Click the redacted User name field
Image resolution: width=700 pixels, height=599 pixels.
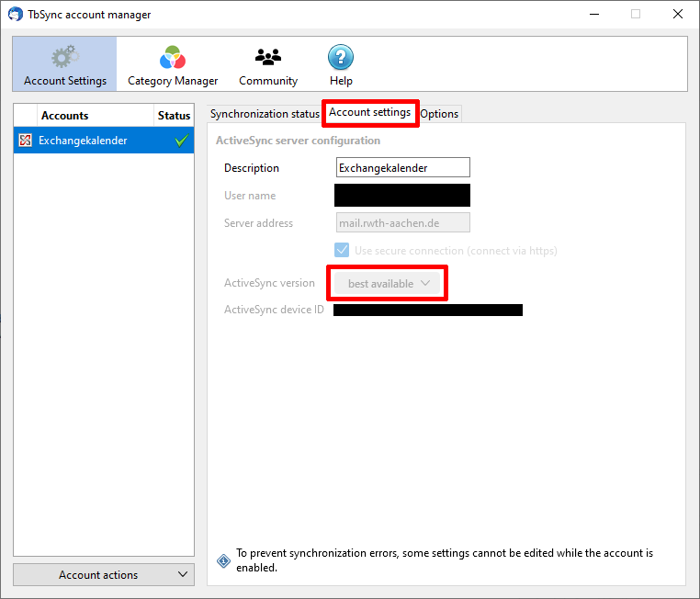click(402, 195)
